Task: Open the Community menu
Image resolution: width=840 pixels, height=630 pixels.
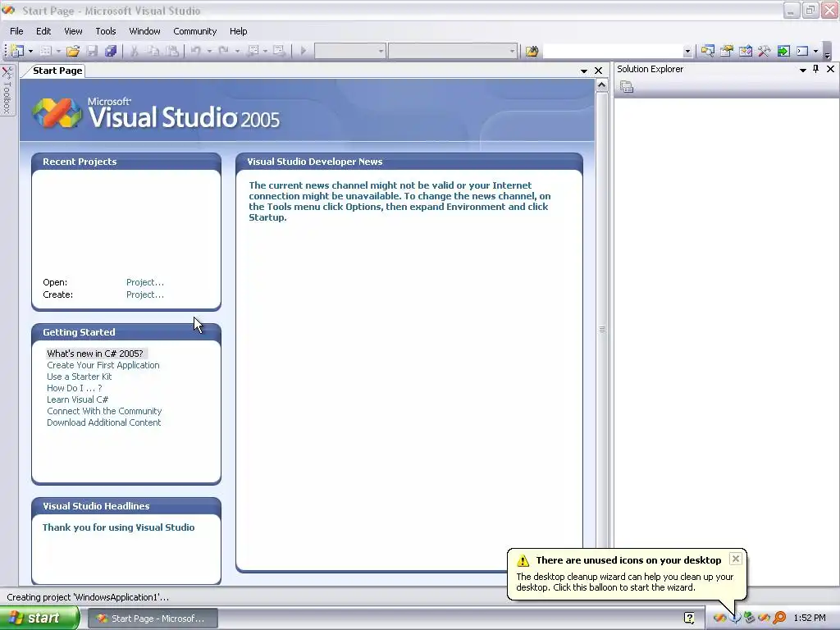Action: [195, 31]
